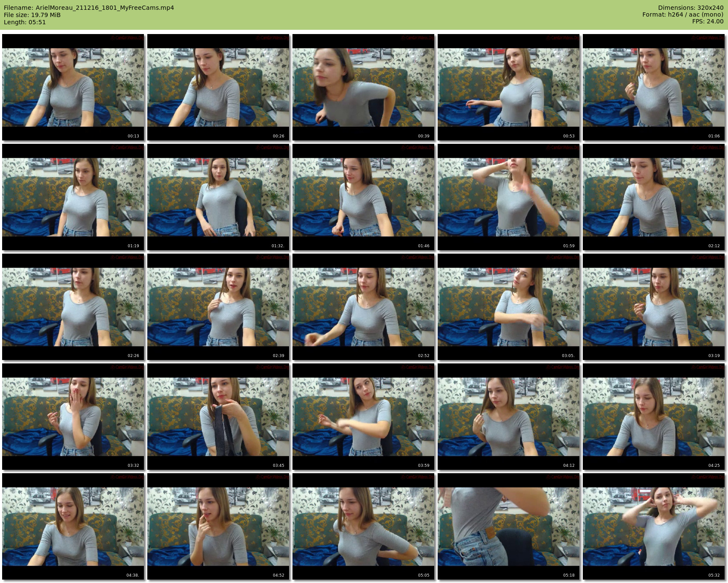Click the File size 19.79 MiB label

[32, 15]
